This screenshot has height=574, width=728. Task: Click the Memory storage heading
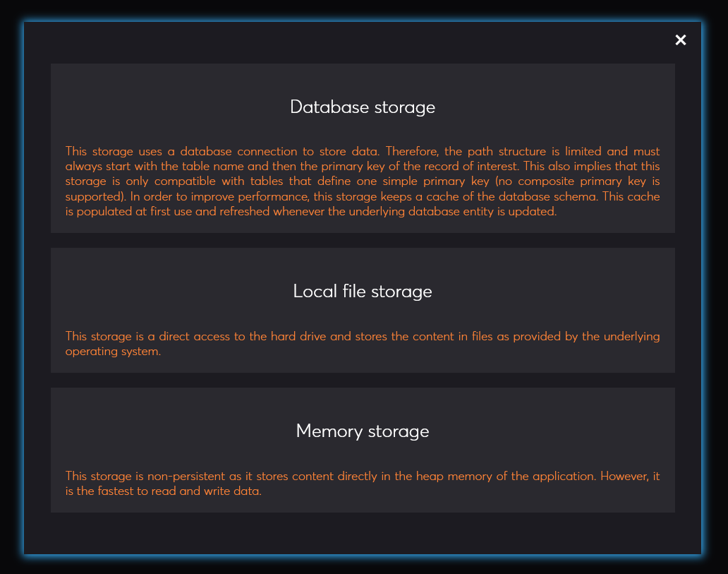tap(363, 431)
